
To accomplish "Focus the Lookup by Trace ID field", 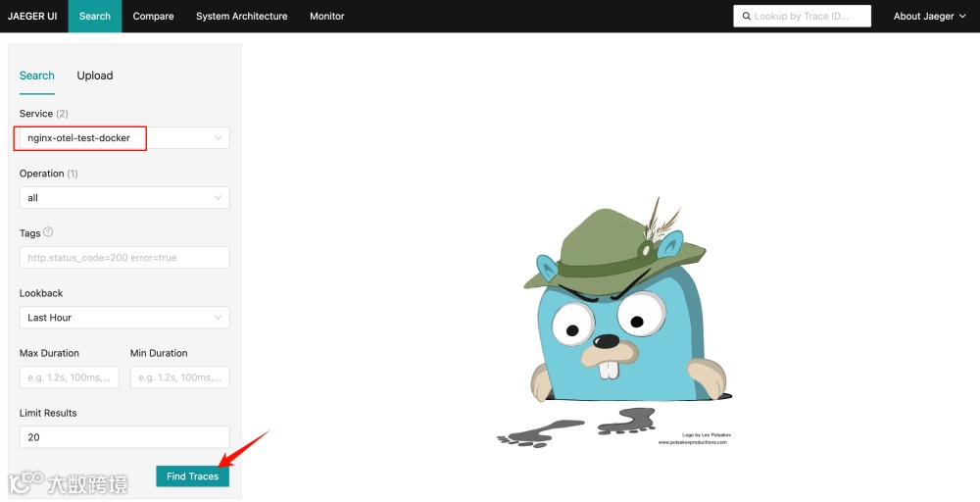I will 802,17.
